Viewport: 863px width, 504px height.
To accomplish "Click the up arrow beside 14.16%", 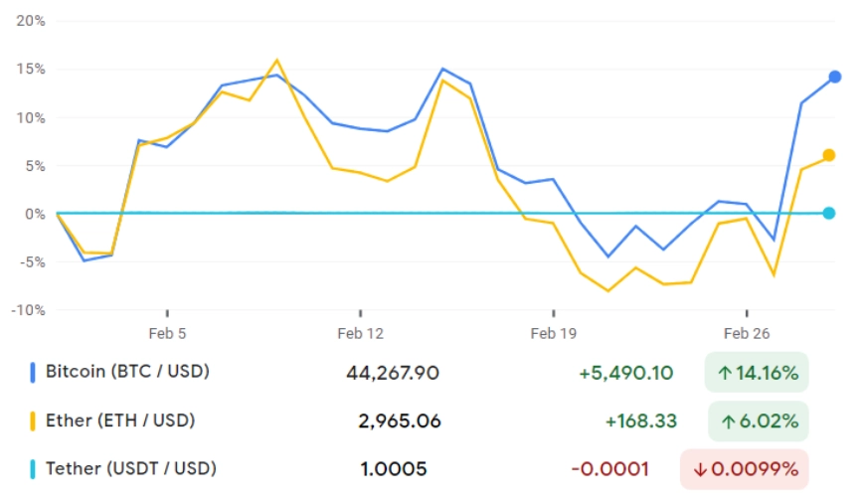I will (x=725, y=374).
